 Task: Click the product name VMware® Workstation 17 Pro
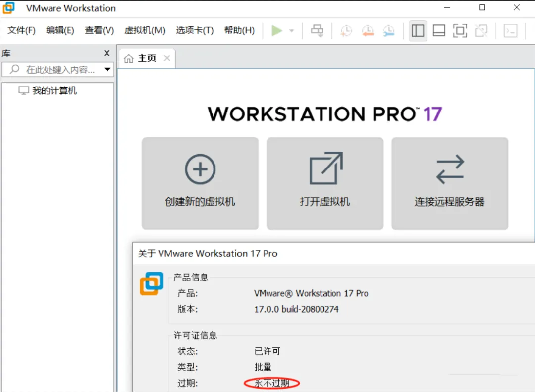coord(311,293)
